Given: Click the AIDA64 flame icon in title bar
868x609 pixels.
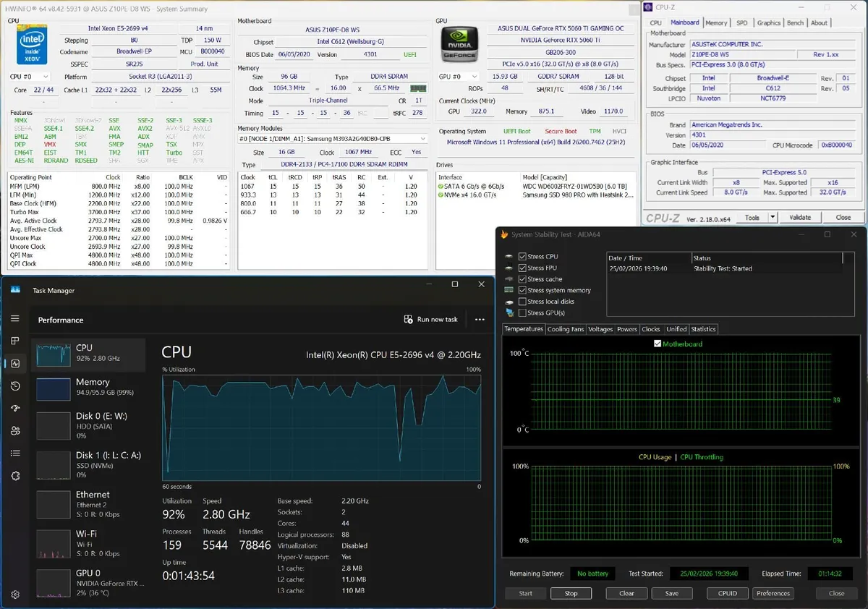Looking at the screenshot, I should (x=504, y=234).
